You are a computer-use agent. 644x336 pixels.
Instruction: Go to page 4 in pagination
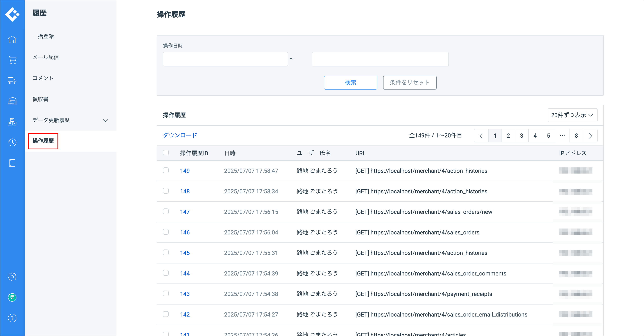tap(535, 136)
